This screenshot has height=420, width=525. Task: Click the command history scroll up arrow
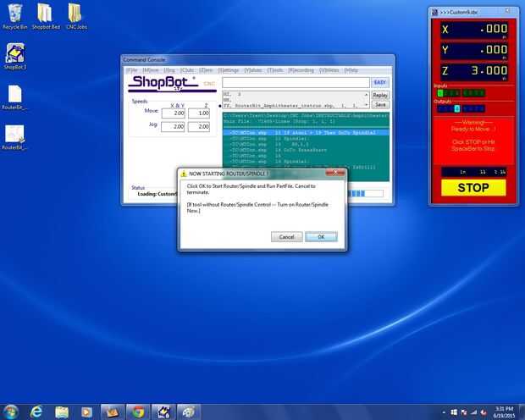click(366, 95)
